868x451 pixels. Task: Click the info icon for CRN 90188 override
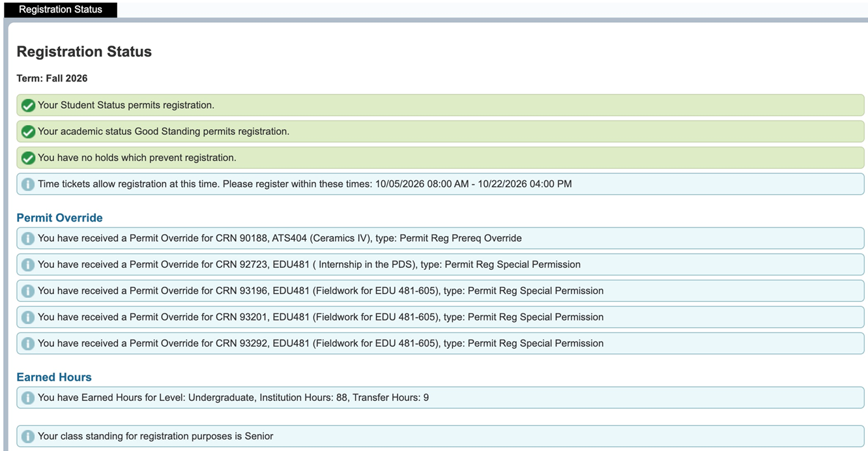click(28, 239)
